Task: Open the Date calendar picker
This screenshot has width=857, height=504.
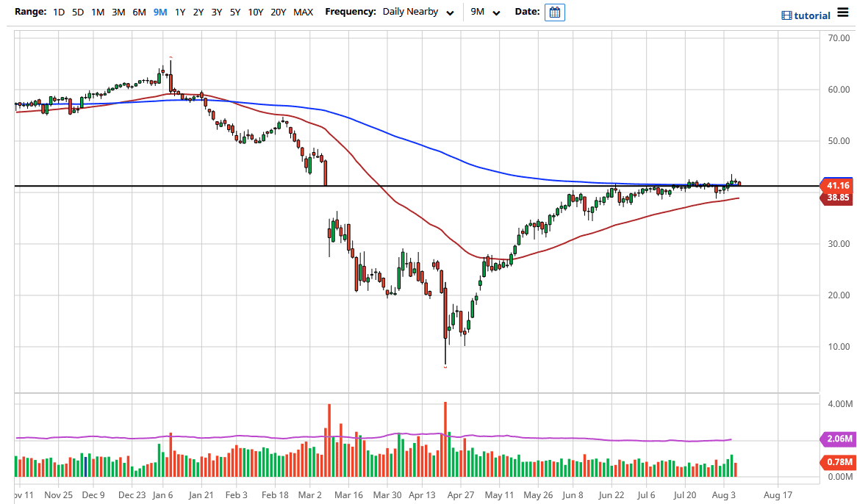Action: 554,12
